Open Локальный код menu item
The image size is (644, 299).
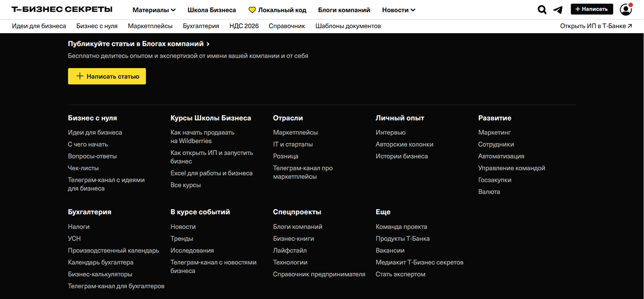point(282,10)
